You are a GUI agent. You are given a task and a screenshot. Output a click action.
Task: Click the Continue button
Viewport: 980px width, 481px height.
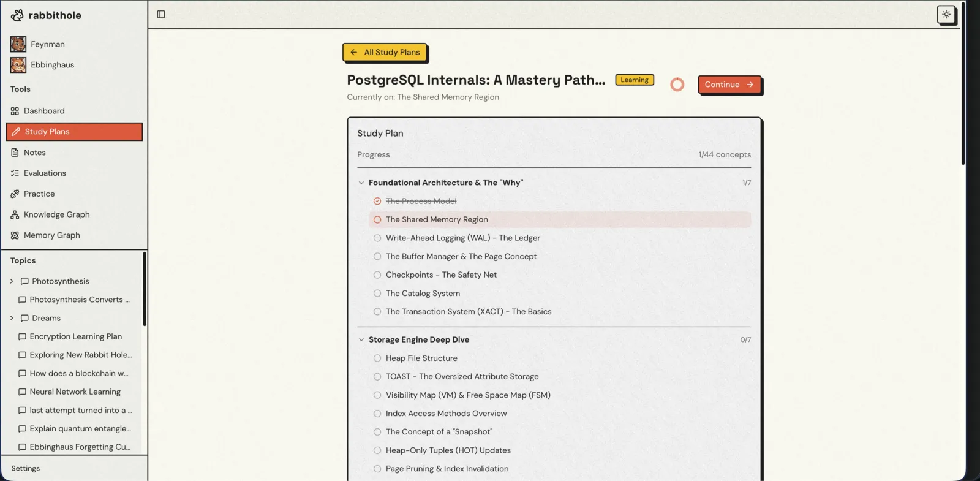coord(729,85)
